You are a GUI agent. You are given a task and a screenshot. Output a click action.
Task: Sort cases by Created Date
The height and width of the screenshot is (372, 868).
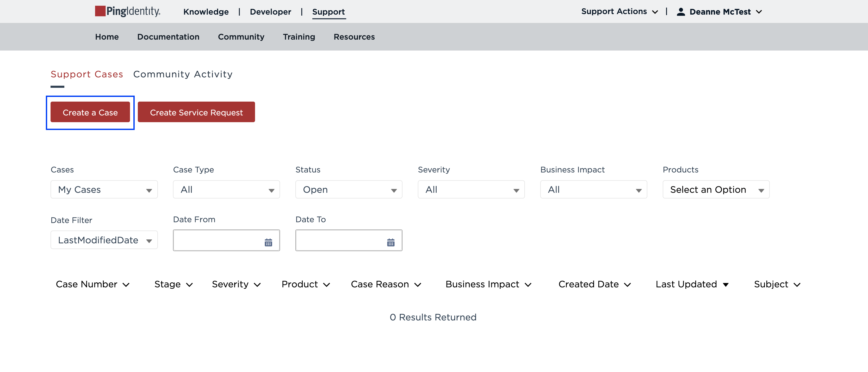[x=595, y=284]
